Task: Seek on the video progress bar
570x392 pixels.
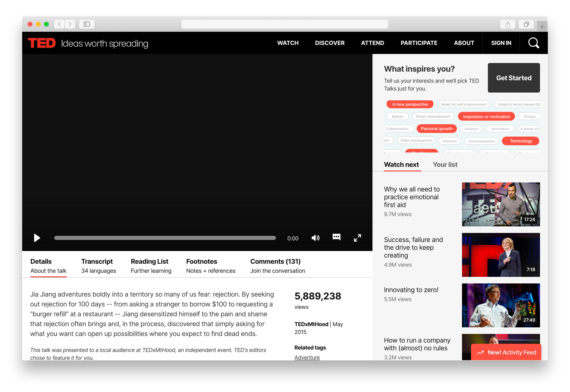Action: (165, 238)
